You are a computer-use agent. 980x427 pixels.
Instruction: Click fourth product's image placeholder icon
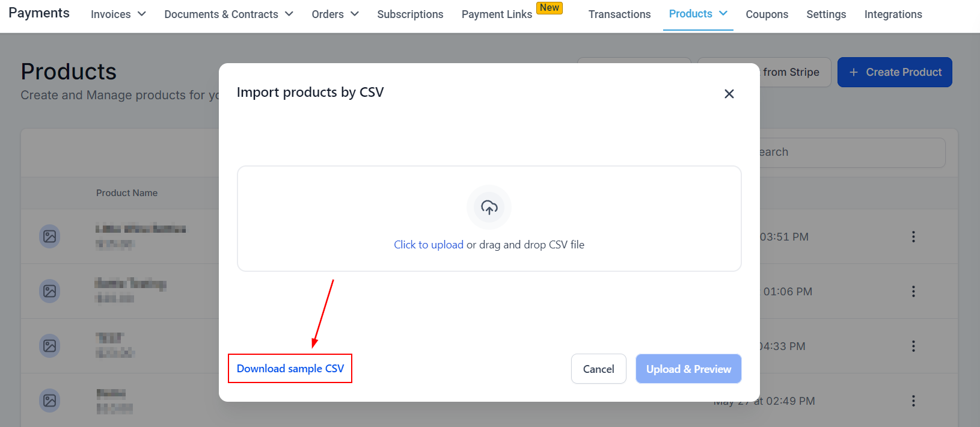[x=50, y=401]
